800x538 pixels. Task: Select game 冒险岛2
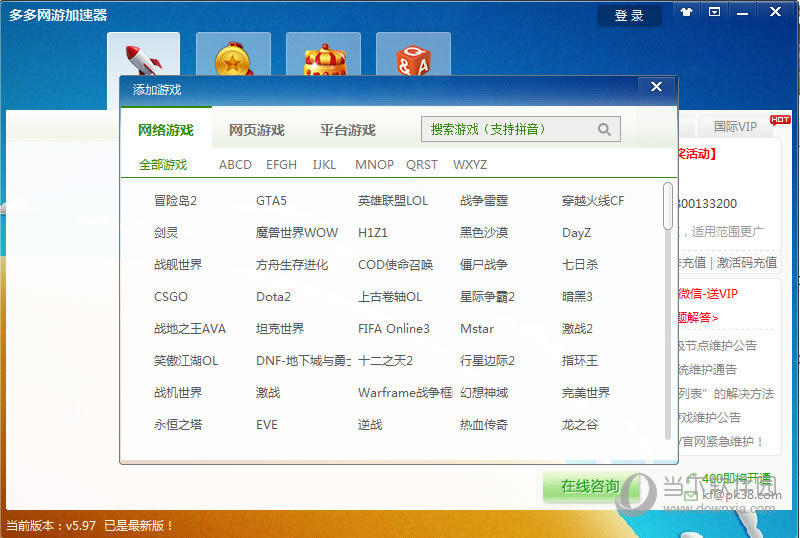[175, 201]
